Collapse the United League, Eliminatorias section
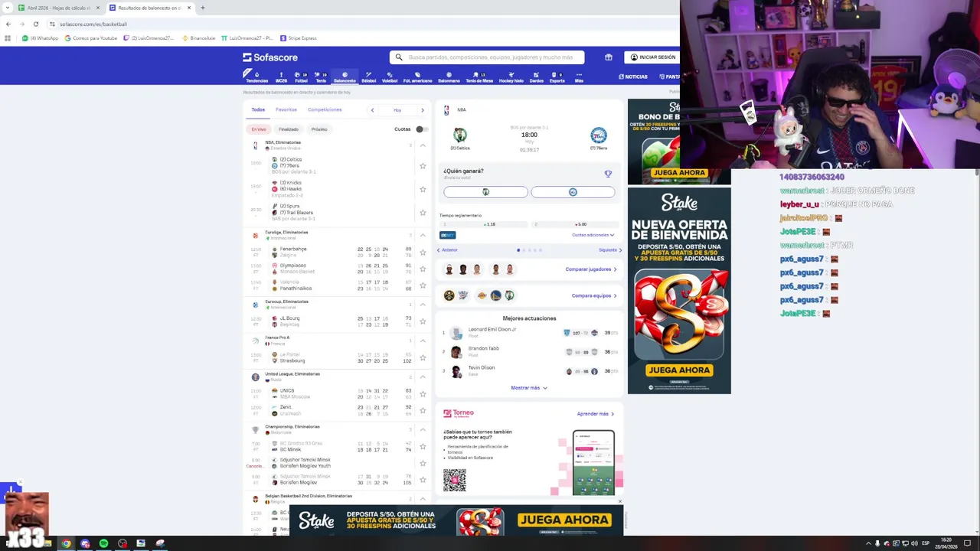Image resolution: width=980 pixels, height=551 pixels. coord(423,377)
